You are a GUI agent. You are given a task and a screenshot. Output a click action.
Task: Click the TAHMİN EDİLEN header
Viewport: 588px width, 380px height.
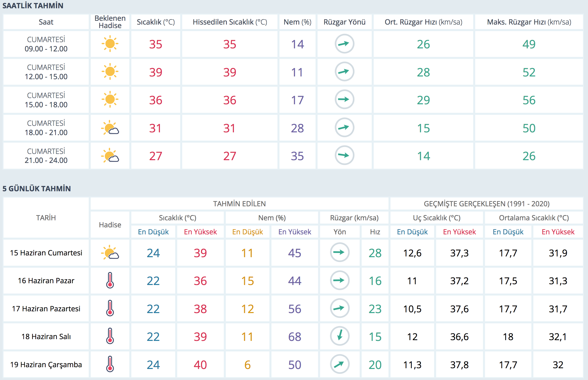coord(239,204)
